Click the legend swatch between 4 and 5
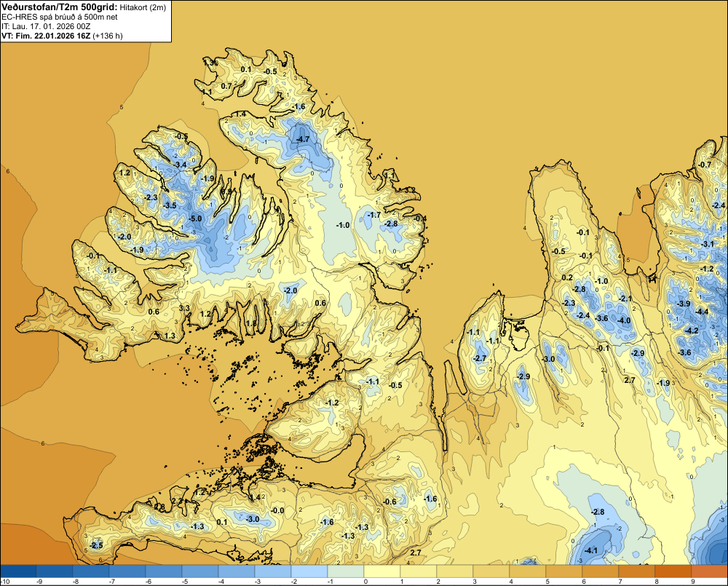Screen dimensions: 728x586 tap(527, 571)
